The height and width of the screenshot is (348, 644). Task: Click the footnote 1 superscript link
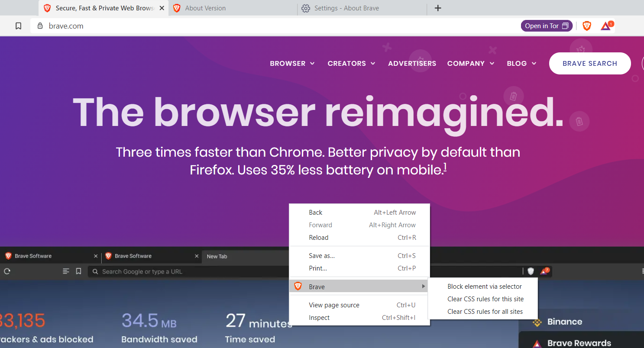(445, 168)
